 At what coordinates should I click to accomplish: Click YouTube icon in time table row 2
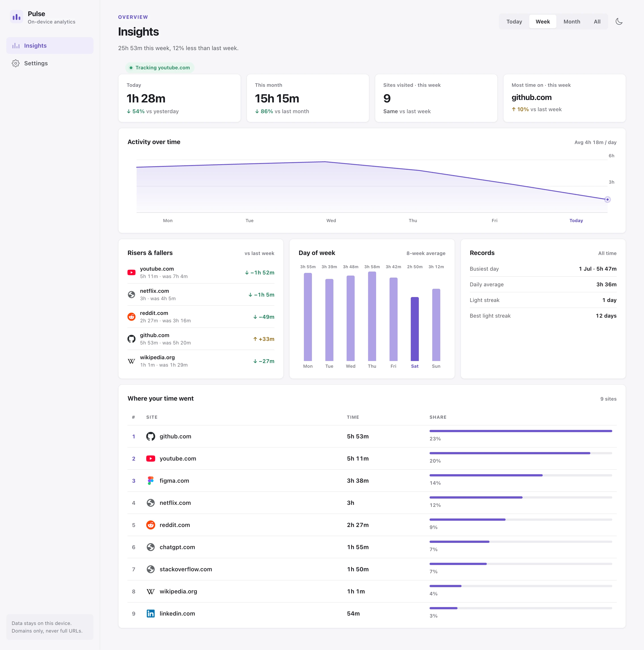coord(151,459)
